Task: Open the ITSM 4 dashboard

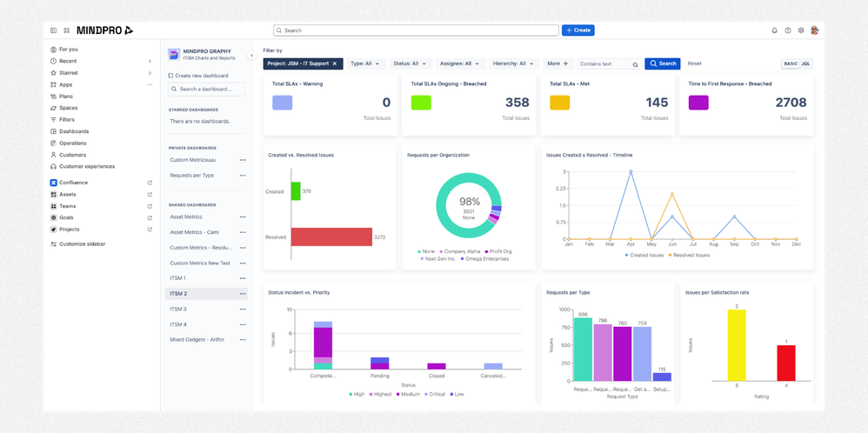Action: coord(178,324)
